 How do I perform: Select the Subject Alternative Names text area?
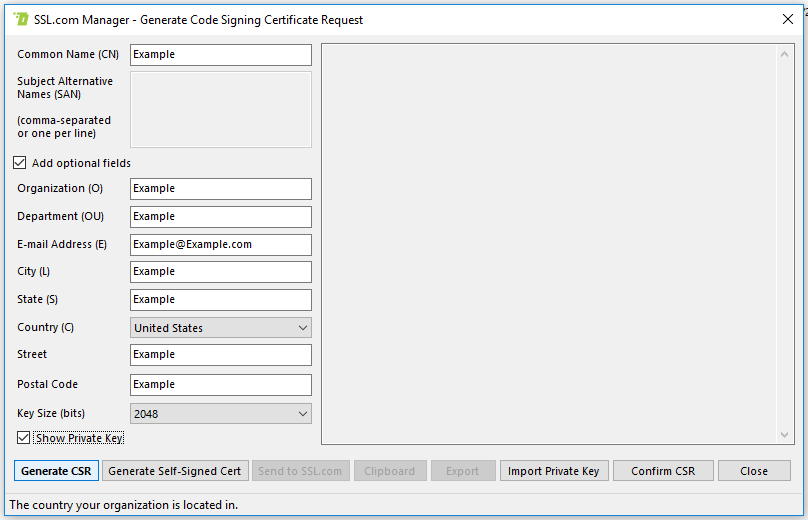221,109
